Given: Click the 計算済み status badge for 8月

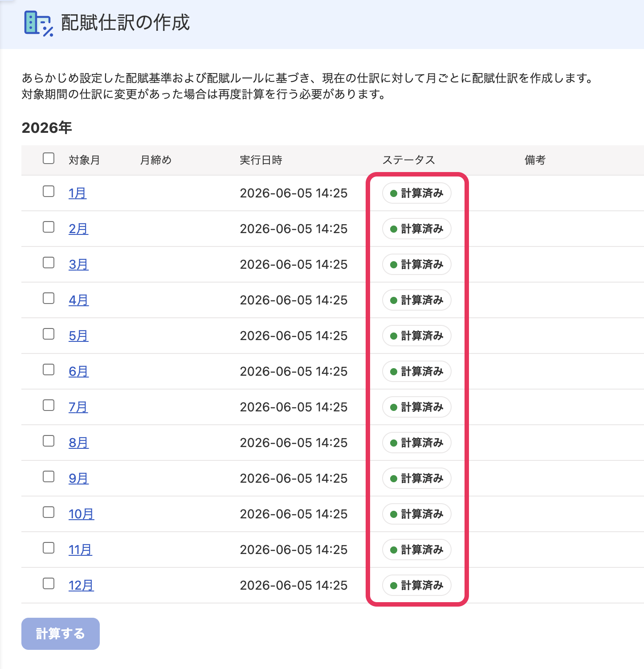Looking at the screenshot, I should [x=417, y=443].
